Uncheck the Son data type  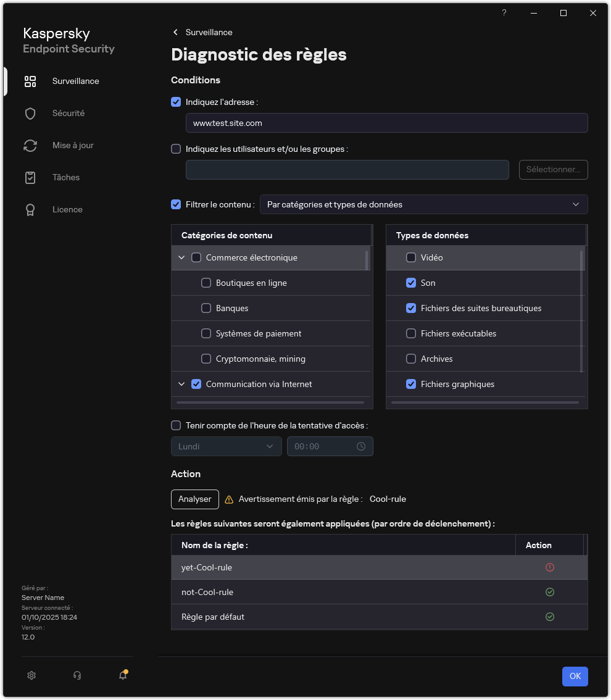(x=411, y=283)
